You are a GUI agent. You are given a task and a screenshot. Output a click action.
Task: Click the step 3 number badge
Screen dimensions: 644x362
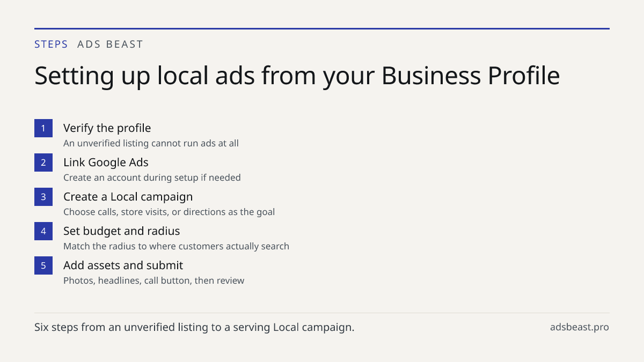pos(43,197)
